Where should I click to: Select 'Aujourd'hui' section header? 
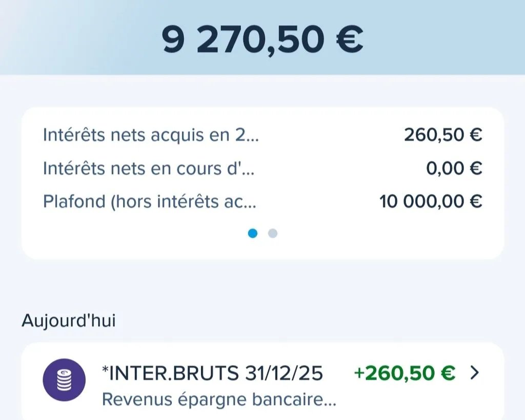pos(69,320)
